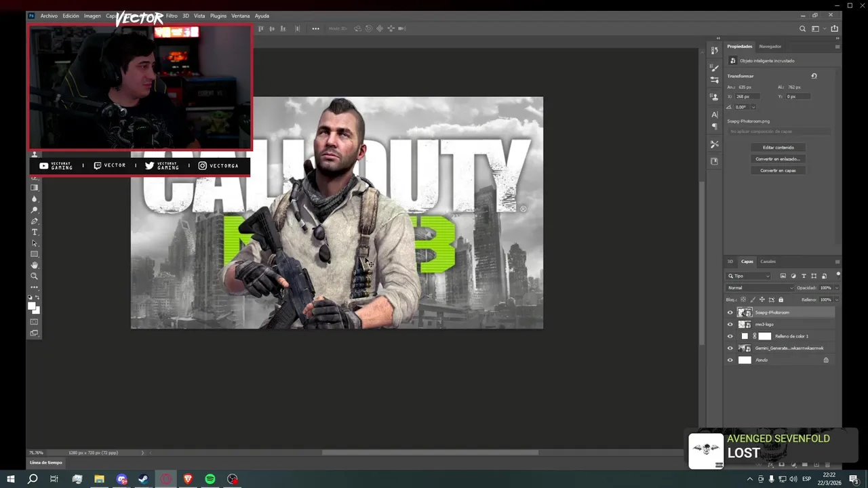Screen dimensions: 868x488
Task: Select the Pen tool
Action: (x=35, y=221)
